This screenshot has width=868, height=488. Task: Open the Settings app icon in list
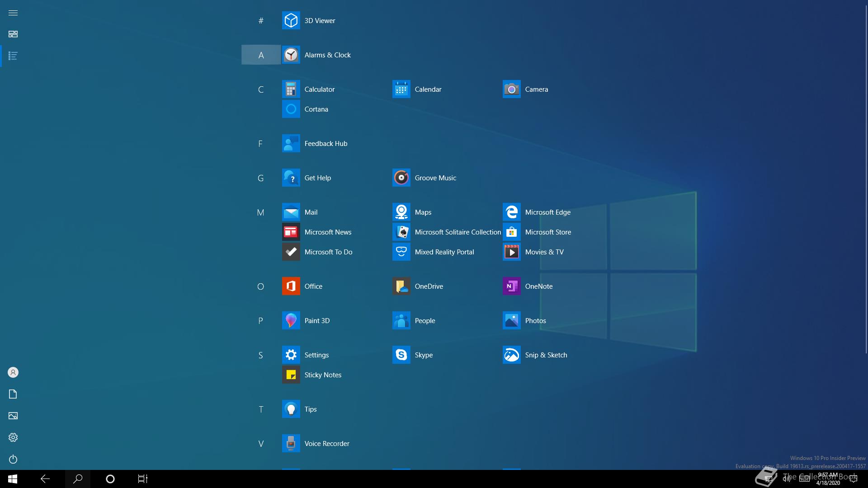(291, 355)
